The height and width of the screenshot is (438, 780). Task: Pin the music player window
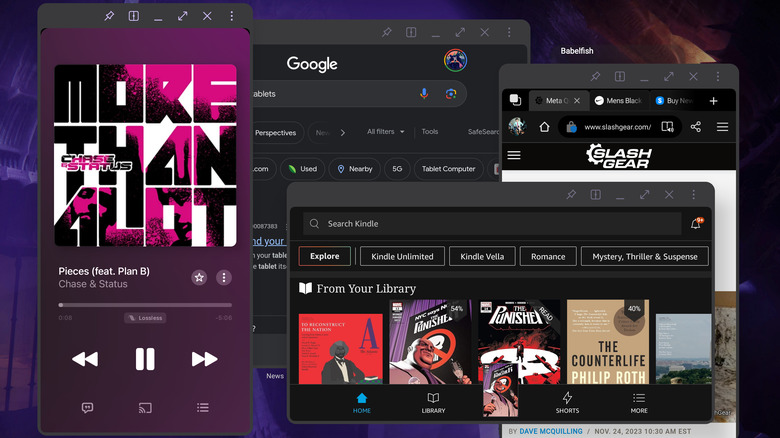(108, 16)
